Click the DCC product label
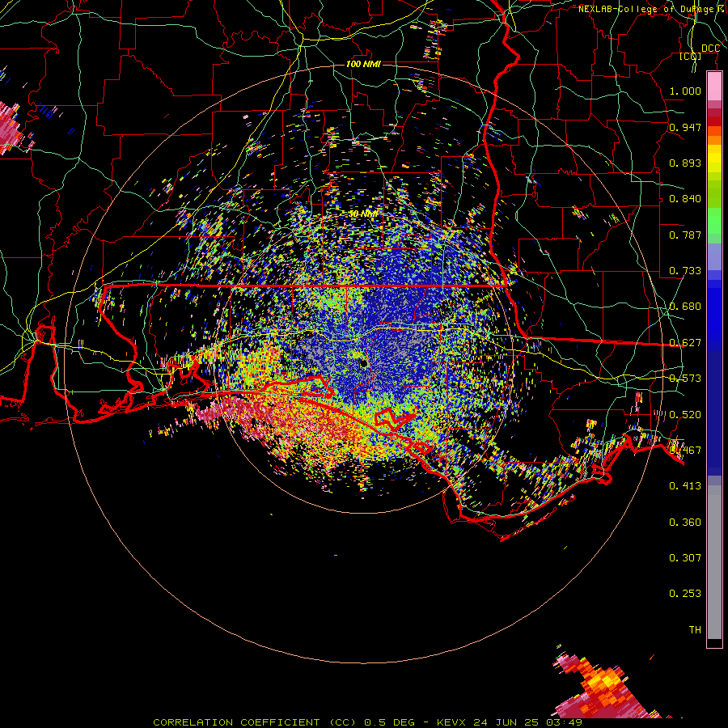Viewport: 728px width, 728px height. click(710, 49)
